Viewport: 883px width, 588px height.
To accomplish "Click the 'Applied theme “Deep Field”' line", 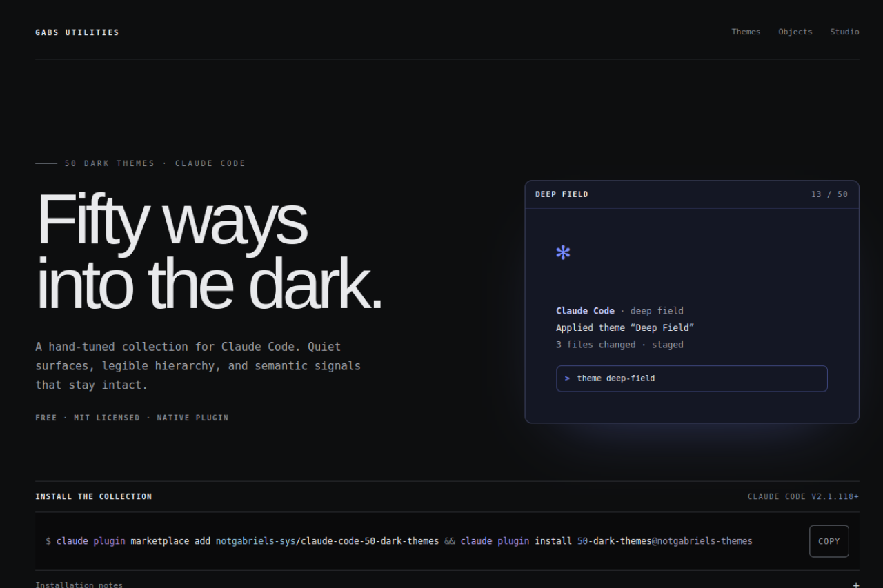I will (x=625, y=327).
